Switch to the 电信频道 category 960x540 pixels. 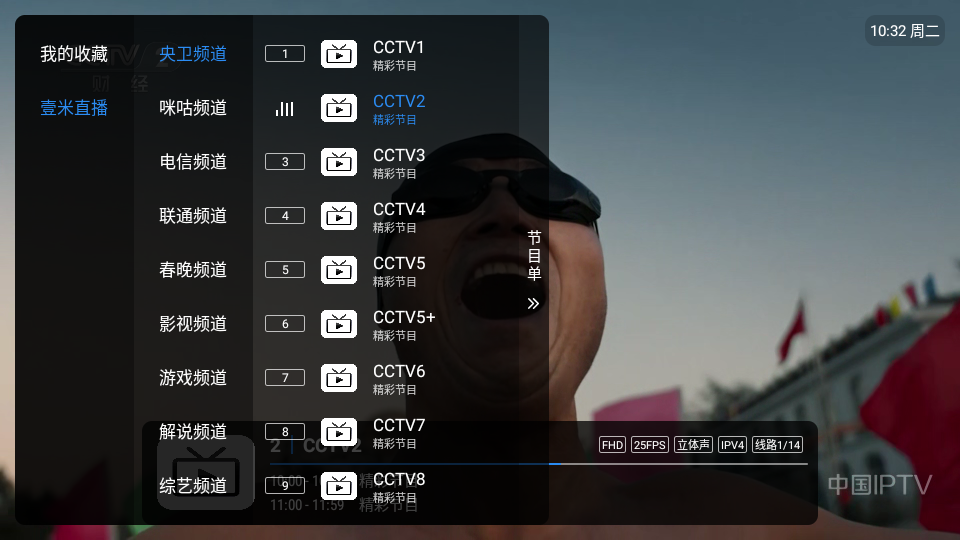[x=193, y=162]
